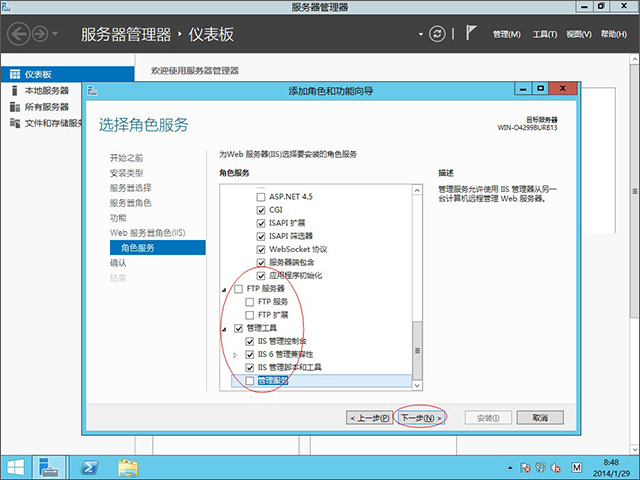Go to the 安装类型 wizard step
This screenshot has width=640, height=480.
[127, 173]
